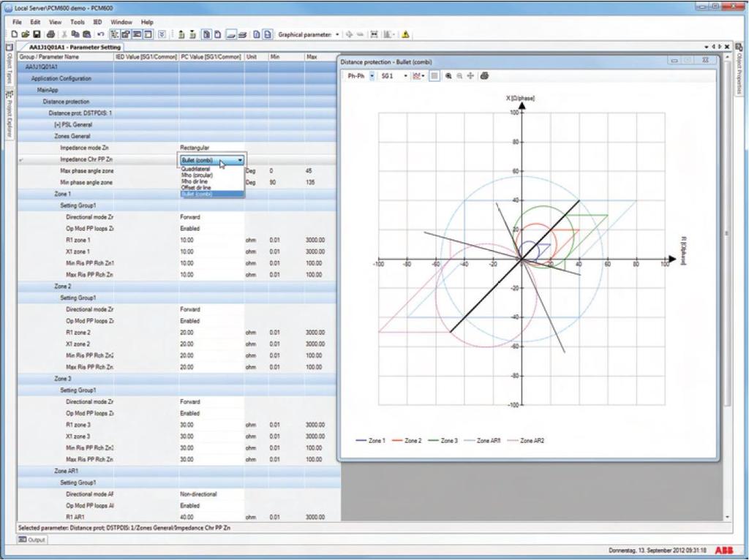
Task: Open the Graphical parameter dropdown arrow
Action: [337, 34]
